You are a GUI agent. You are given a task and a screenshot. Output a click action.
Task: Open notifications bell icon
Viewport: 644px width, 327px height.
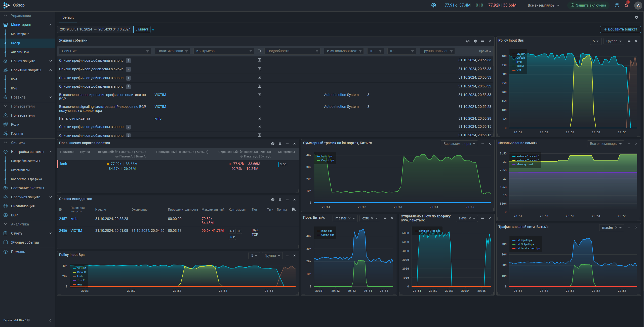tap(626, 5)
